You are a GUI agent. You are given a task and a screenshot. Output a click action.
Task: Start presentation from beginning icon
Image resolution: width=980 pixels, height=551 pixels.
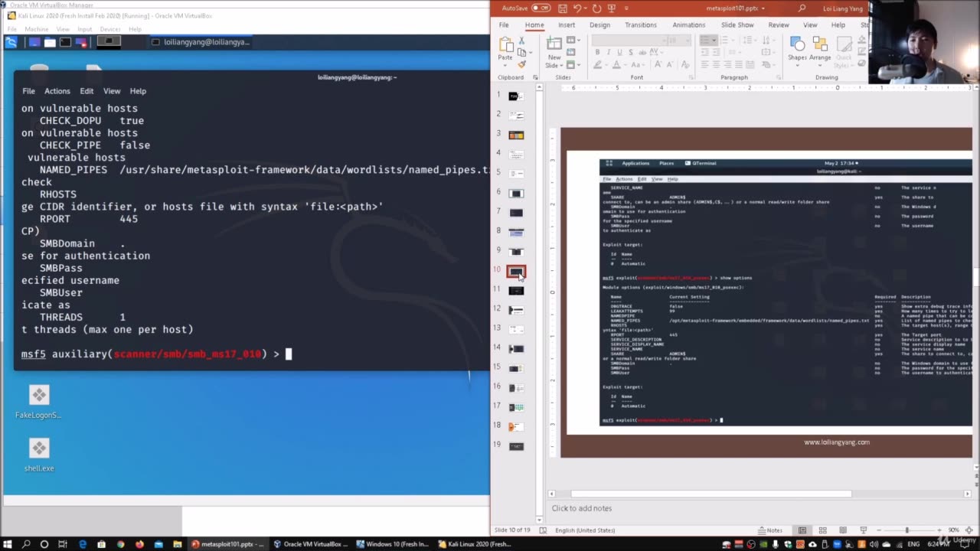click(x=611, y=8)
